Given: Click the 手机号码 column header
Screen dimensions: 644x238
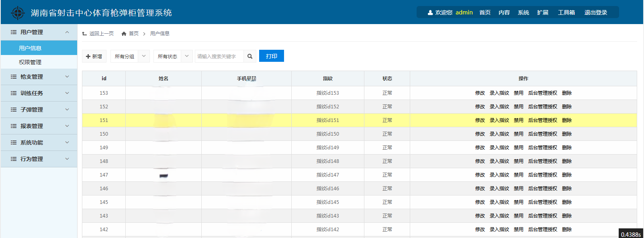Looking at the screenshot, I should 247,78.
